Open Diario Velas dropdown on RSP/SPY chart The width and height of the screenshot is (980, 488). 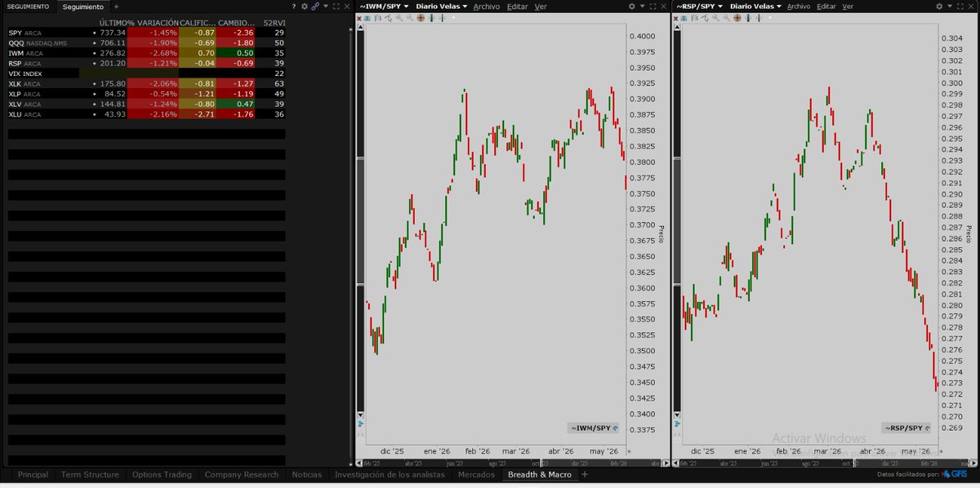point(755,6)
